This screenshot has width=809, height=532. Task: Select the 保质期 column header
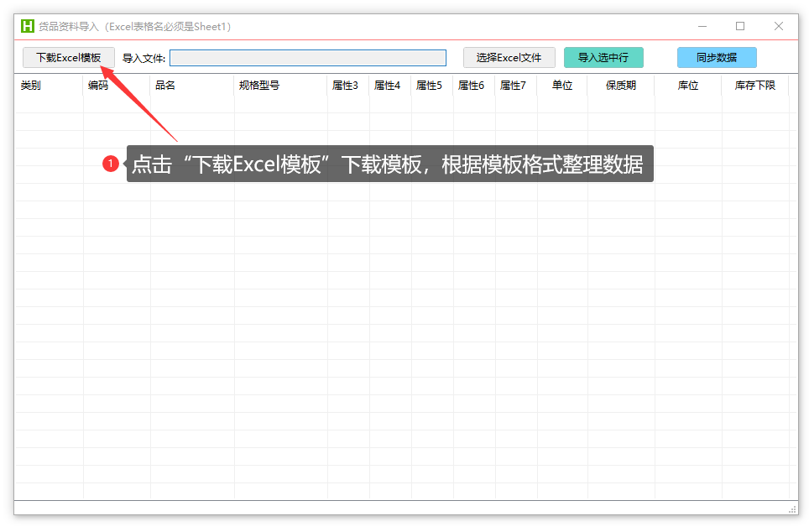click(x=621, y=86)
